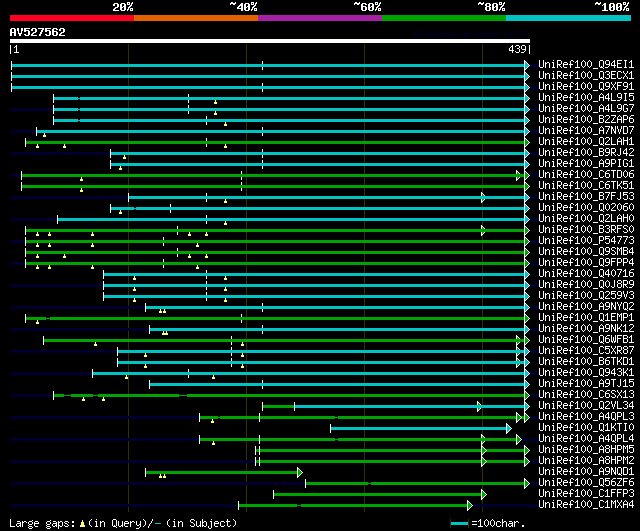Click the green A9NQD1 alignment bar
The width and height of the screenshot is (640, 531).
222,473
